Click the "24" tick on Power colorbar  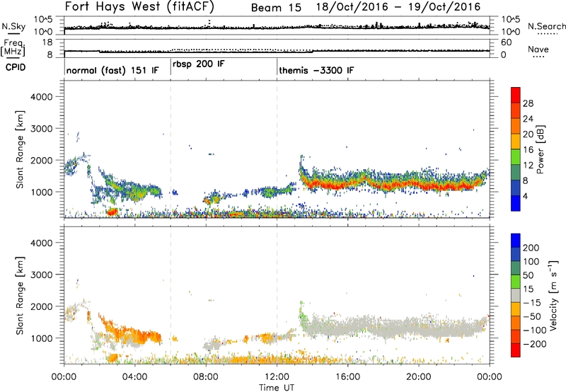pyautogui.click(x=528, y=119)
